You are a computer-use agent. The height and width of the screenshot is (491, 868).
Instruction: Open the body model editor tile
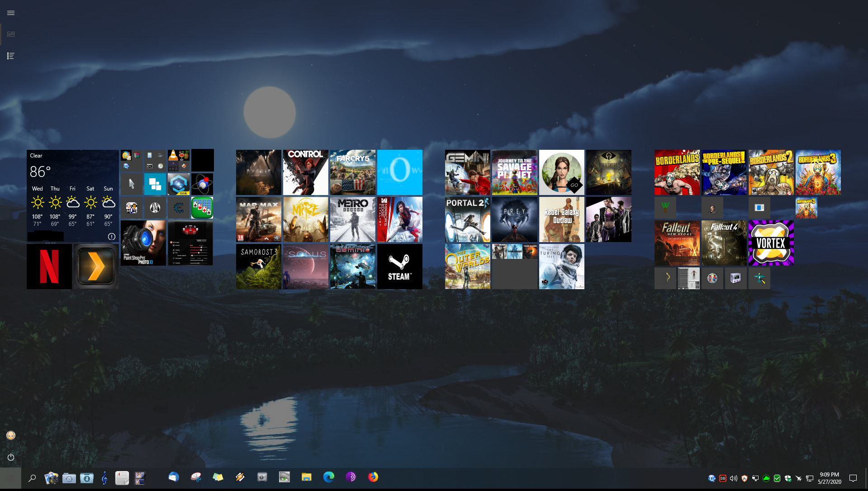click(x=689, y=278)
